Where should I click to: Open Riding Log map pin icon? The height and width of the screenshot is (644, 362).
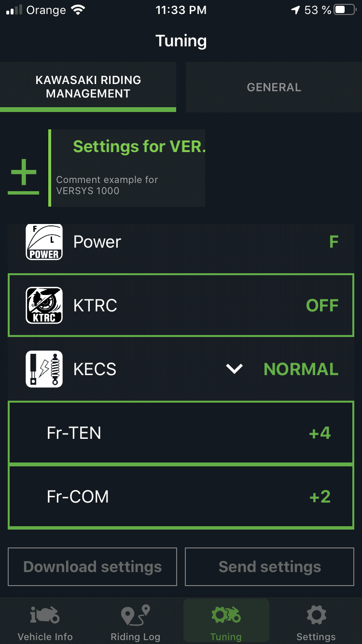pyautogui.click(x=135, y=616)
